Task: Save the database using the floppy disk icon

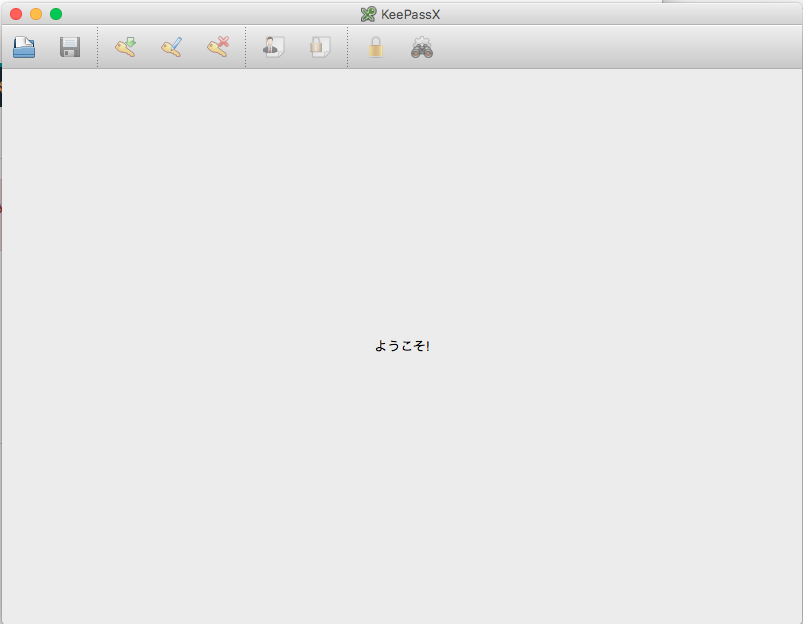Action: tap(70, 47)
